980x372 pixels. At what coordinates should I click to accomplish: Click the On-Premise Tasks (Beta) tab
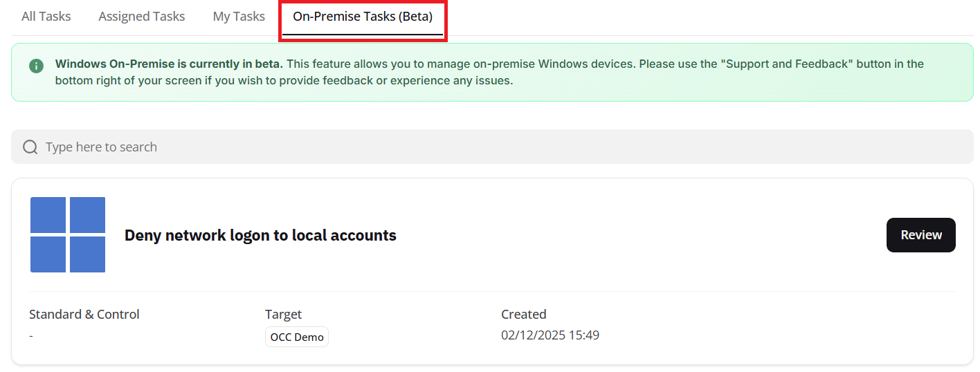[363, 17]
